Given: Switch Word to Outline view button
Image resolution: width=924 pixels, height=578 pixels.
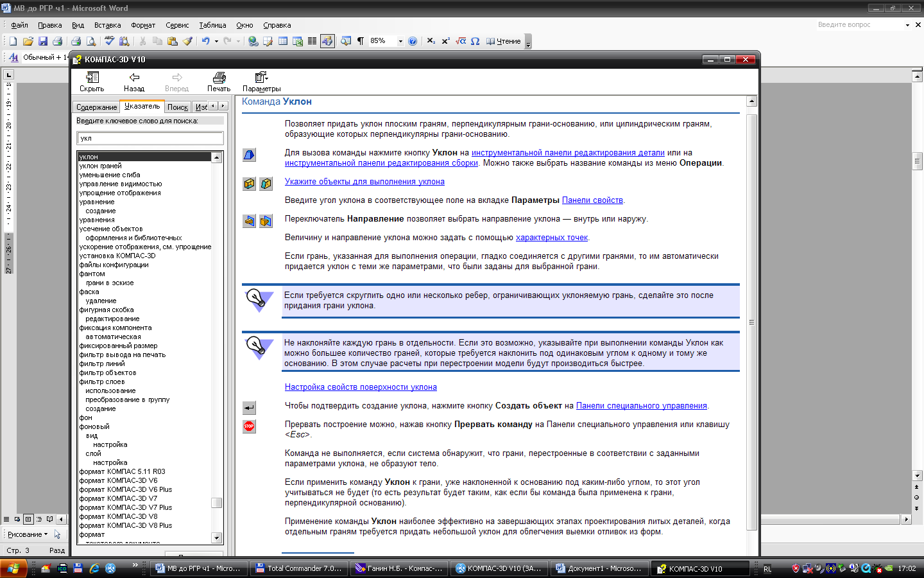Looking at the screenshot, I should tap(39, 519).
